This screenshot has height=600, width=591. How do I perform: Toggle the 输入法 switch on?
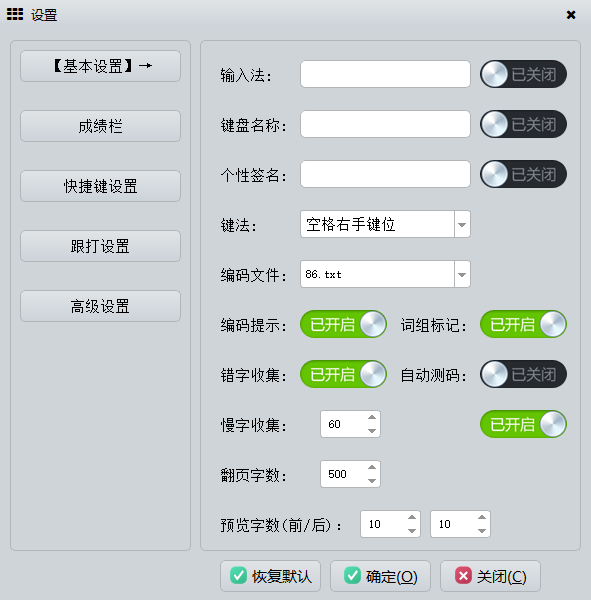[523, 74]
